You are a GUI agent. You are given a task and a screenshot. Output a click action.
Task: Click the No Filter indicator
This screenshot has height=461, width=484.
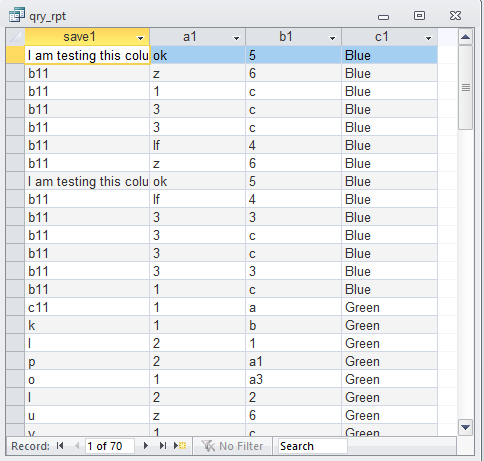[233, 446]
